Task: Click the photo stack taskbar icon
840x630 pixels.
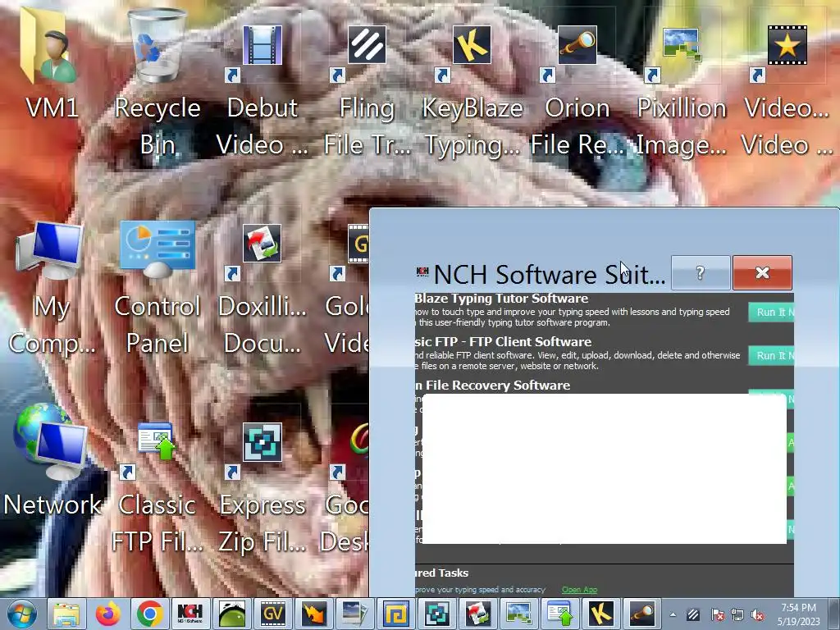Action: tap(354, 614)
